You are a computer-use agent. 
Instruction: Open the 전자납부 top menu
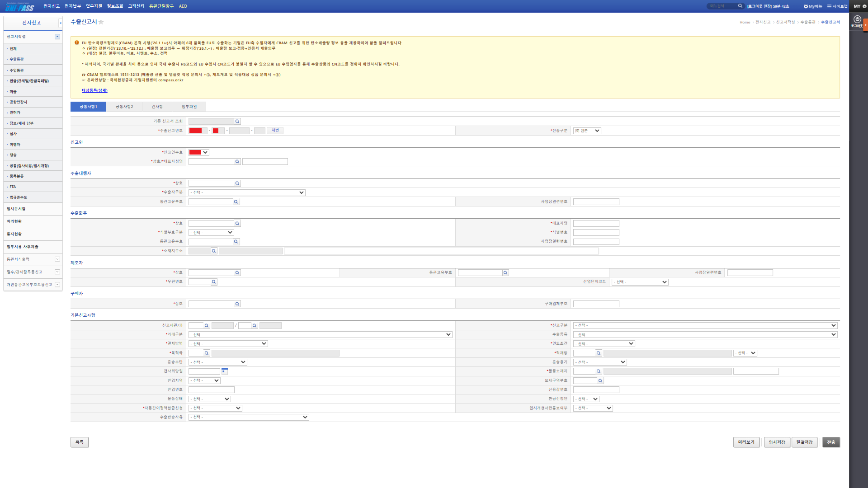72,6
